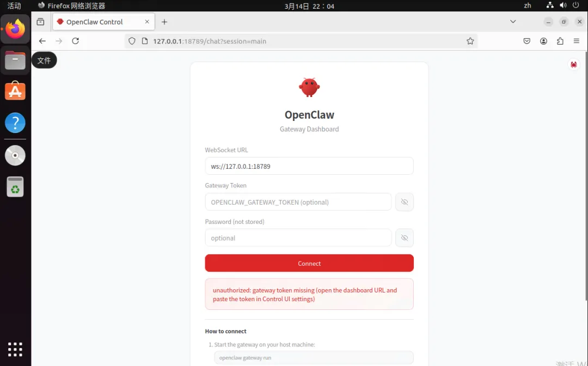This screenshot has height=366, width=588.
Task: Open the Firefox account menu
Action: click(x=543, y=41)
